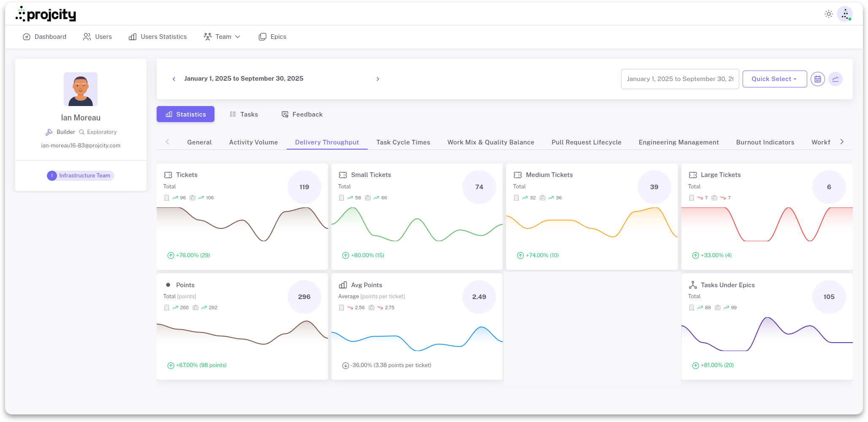Open the Team dropdown in navigation
Image resolution: width=868 pixels, height=422 pixels.
coord(222,37)
